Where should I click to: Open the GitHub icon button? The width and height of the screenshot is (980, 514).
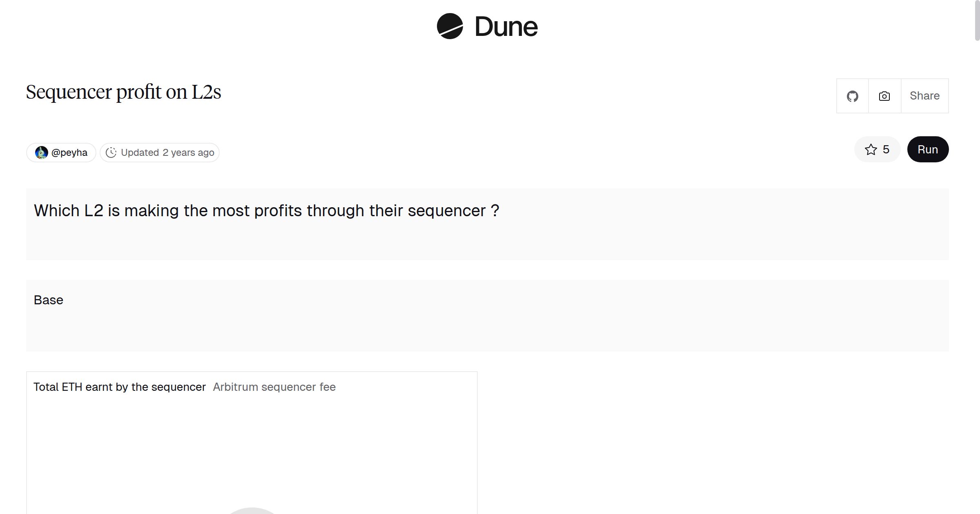pyautogui.click(x=853, y=96)
